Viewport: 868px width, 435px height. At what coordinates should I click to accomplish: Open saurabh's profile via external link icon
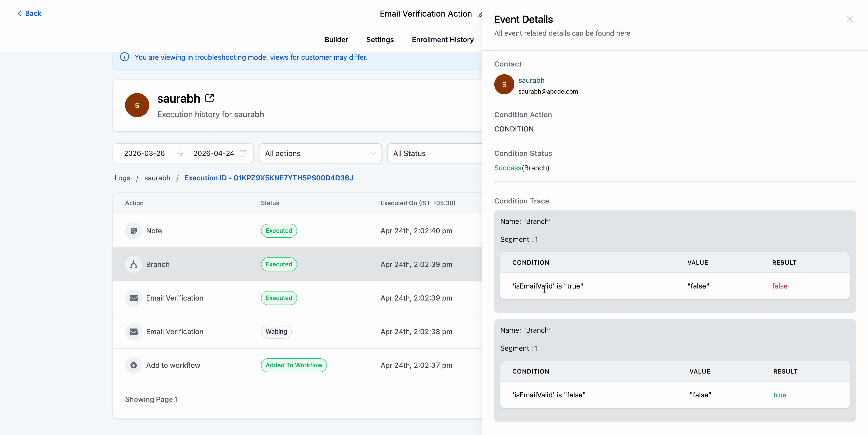click(210, 98)
